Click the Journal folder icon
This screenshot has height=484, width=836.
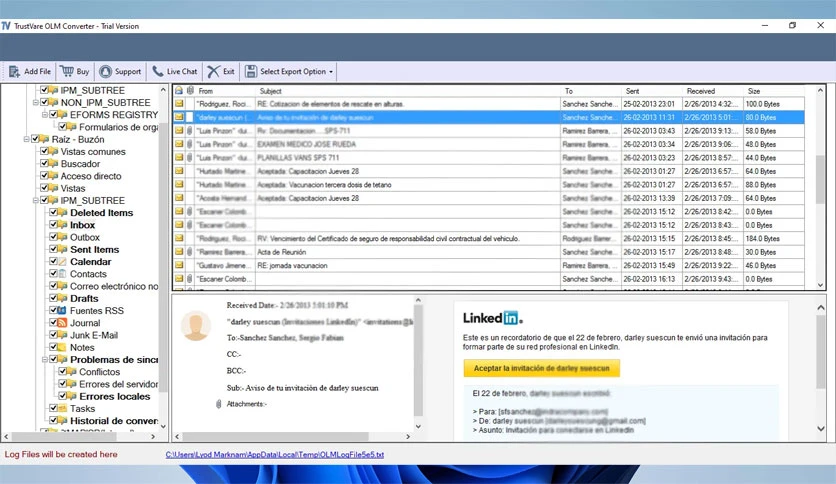pos(62,322)
